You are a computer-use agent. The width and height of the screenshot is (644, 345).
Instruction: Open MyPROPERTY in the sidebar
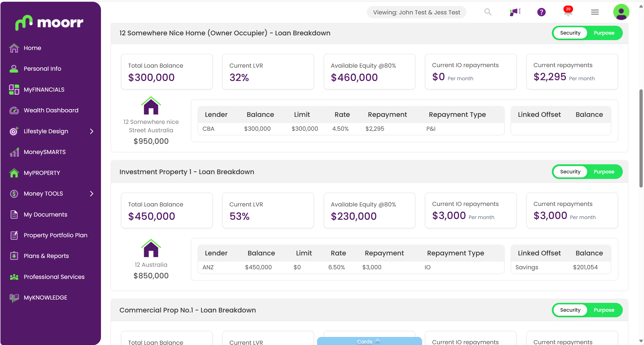(x=42, y=173)
